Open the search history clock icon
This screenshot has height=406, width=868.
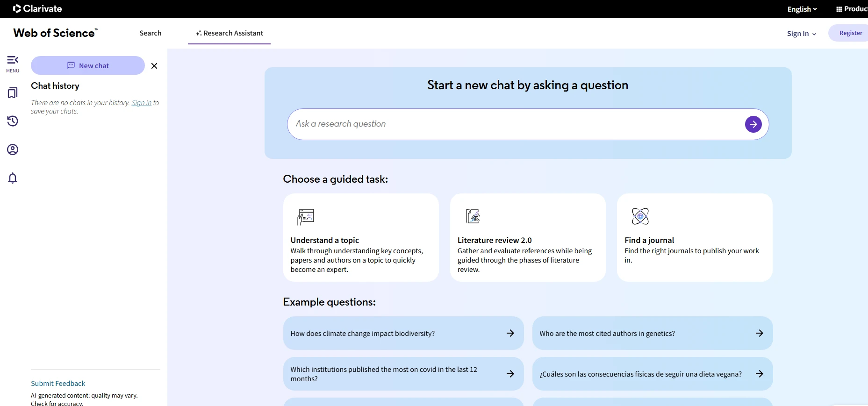click(13, 121)
